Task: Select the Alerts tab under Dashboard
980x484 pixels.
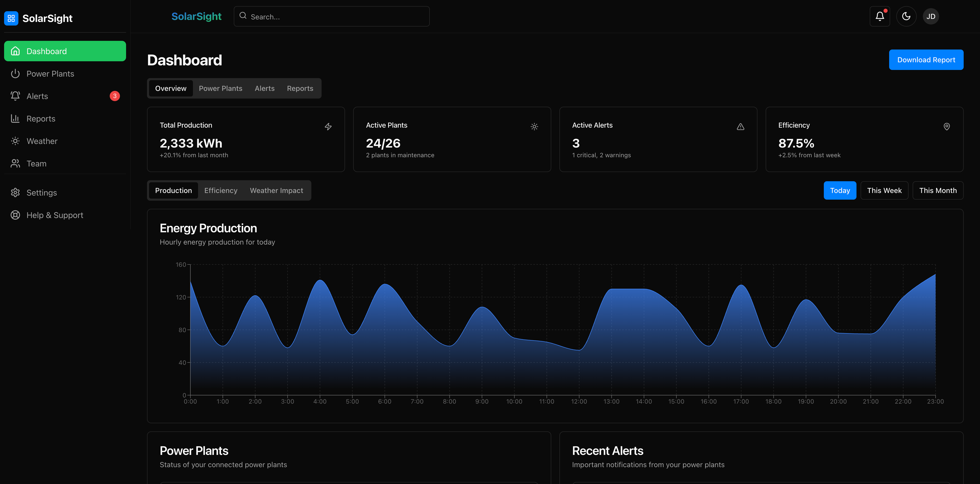Action: pyautogui.click(x=264, y=88)
